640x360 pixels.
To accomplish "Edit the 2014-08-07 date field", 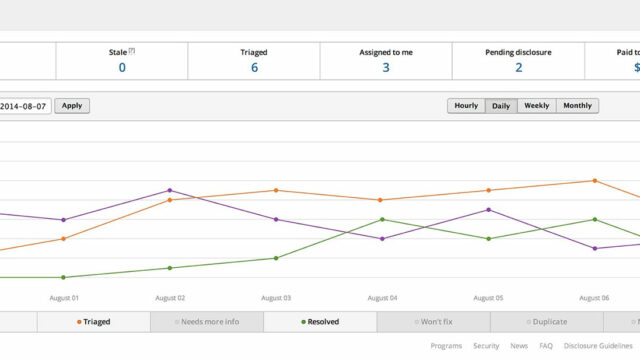I will [x=24, y=106].
